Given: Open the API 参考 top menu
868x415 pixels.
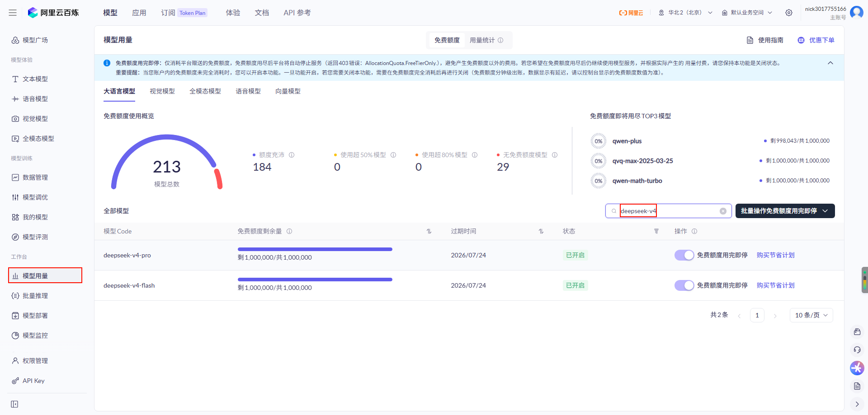Looking at the screenshot, I should (x=297, y=13).
